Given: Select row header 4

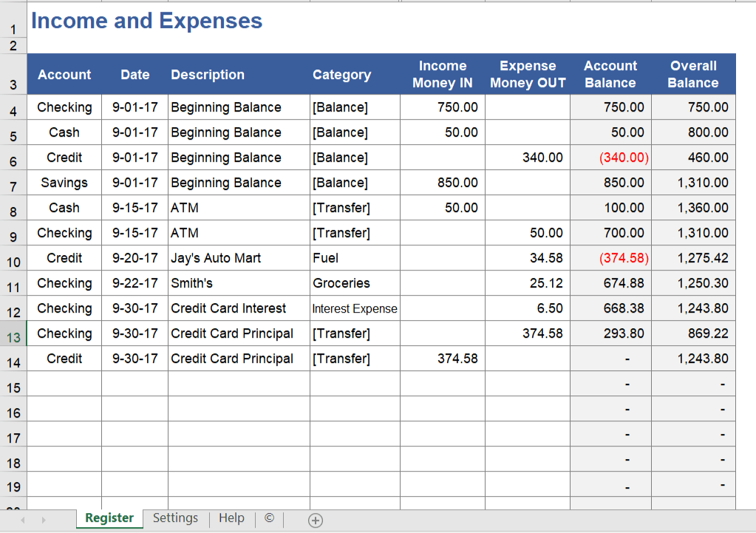Looking at the screenshot, I should (x=13, y=107).
